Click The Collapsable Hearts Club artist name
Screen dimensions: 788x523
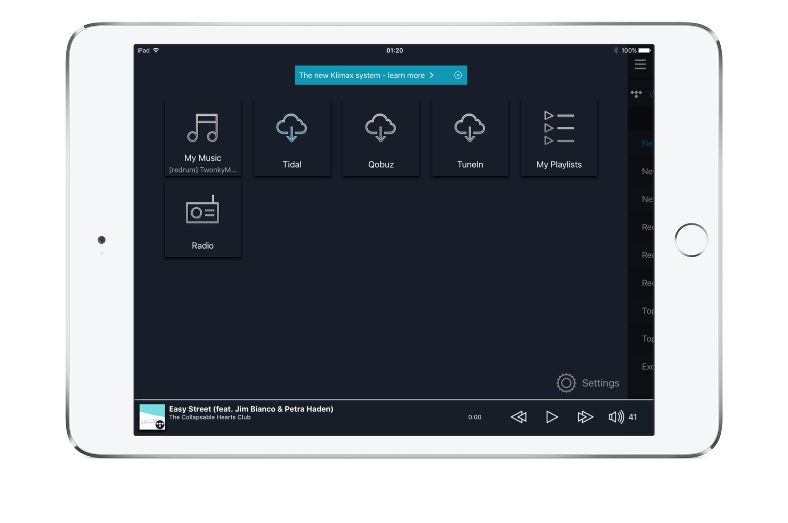[x=210, y=417]
